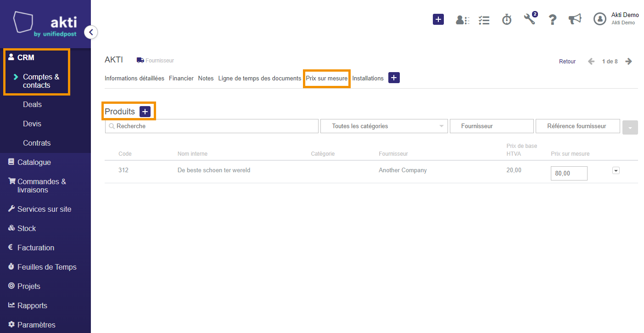Switch to the Notes tab
The image size is (644, 333).
point(206,78)
